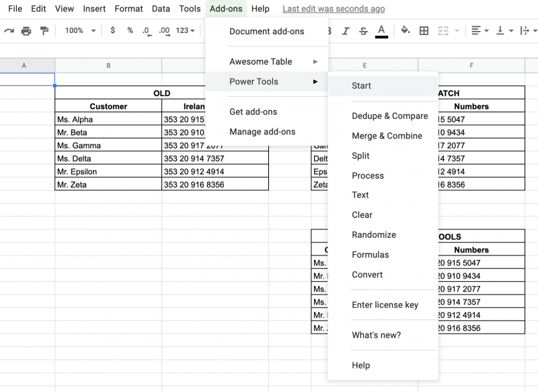Apply strikethrough formatting
Image resolution: width=538 pixels, height=392 pixels.
coord(363,31)
